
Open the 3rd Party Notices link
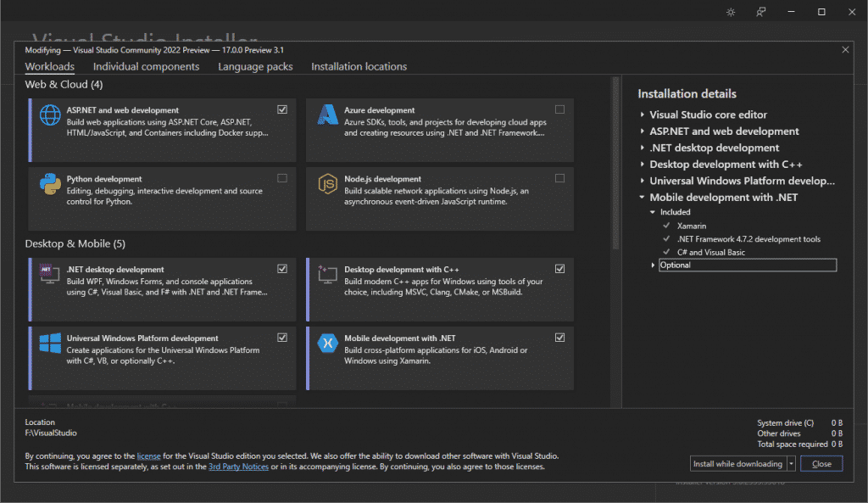click(238, 467)
